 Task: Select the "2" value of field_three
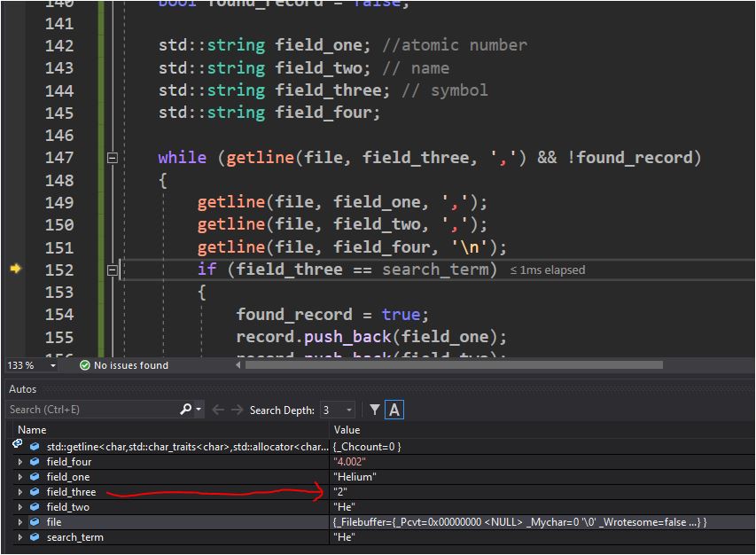tap(340, 492)
